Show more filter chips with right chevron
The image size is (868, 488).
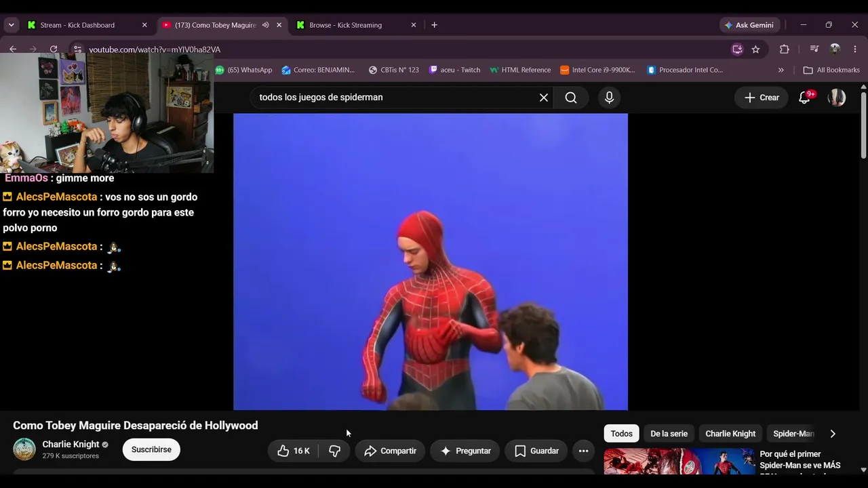[833, 434]
